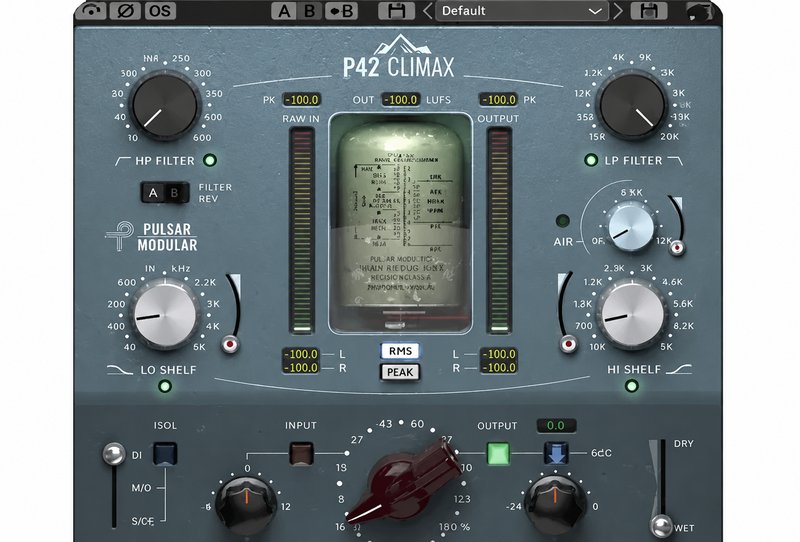Switch the meter to RMS mode
Image resolution: width=800 pixels, height=542 pixels.
coord(400,351)
